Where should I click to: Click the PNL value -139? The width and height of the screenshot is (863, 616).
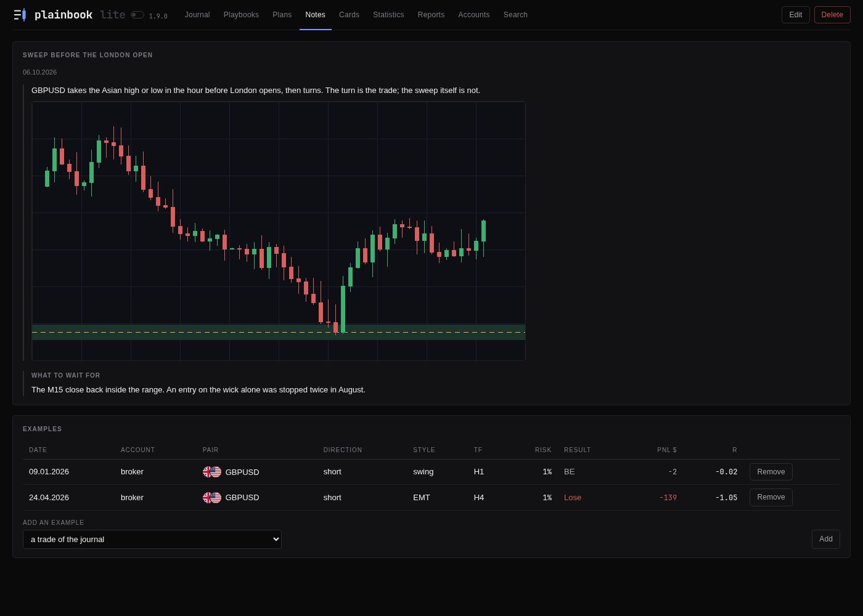[x=668, y=498]
